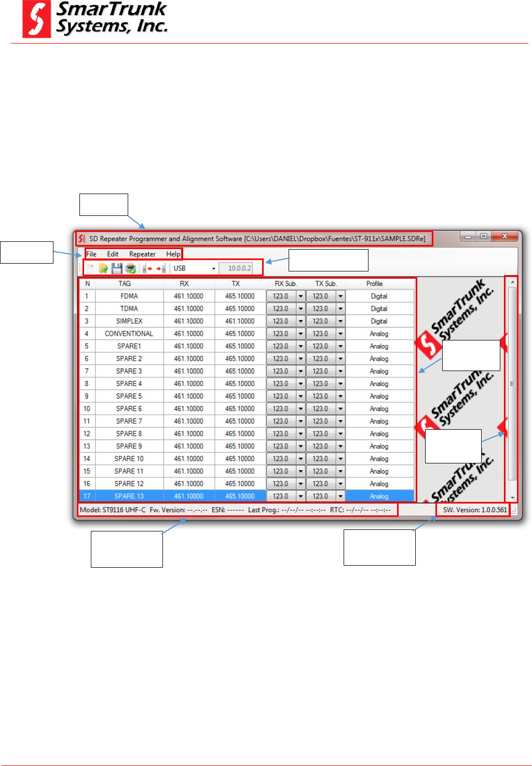Click the RTC status entry
532x766 pixels.
(x=360, y=510)
